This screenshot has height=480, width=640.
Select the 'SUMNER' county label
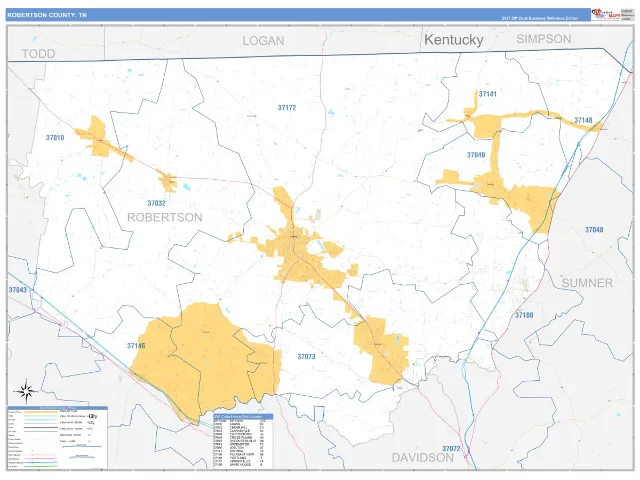tap(587, 283)
